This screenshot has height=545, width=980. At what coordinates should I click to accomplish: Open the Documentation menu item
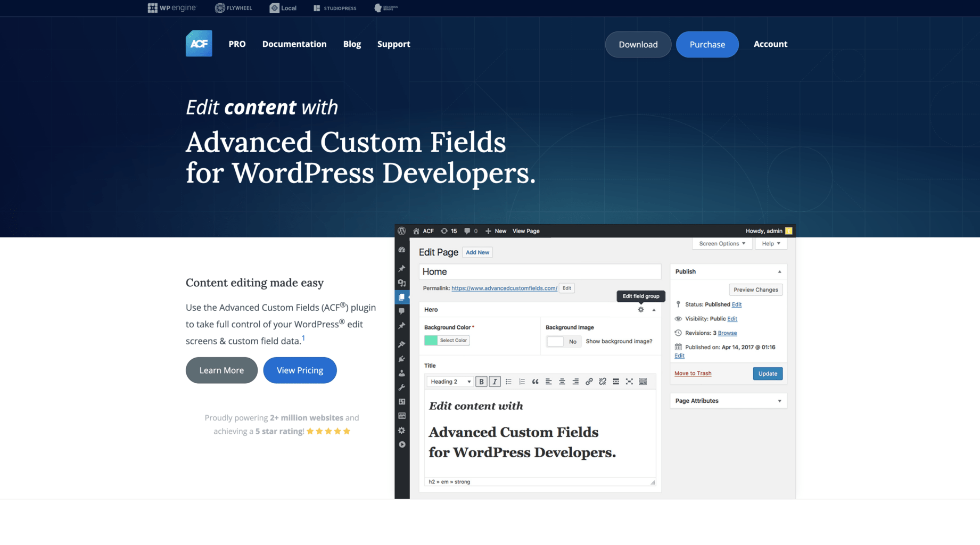[x=294, y=44]
